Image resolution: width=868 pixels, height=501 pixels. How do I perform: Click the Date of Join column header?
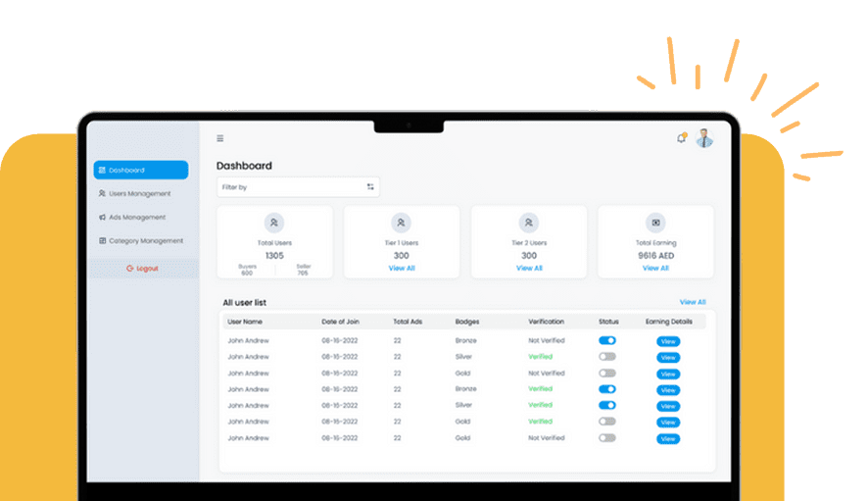click(x=341, y=322)
